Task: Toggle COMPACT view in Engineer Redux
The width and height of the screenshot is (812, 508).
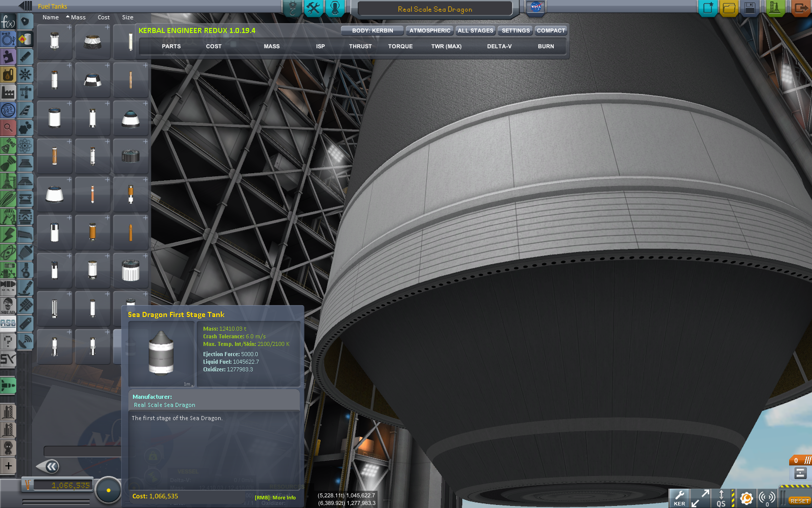Action: coord(551,30)
